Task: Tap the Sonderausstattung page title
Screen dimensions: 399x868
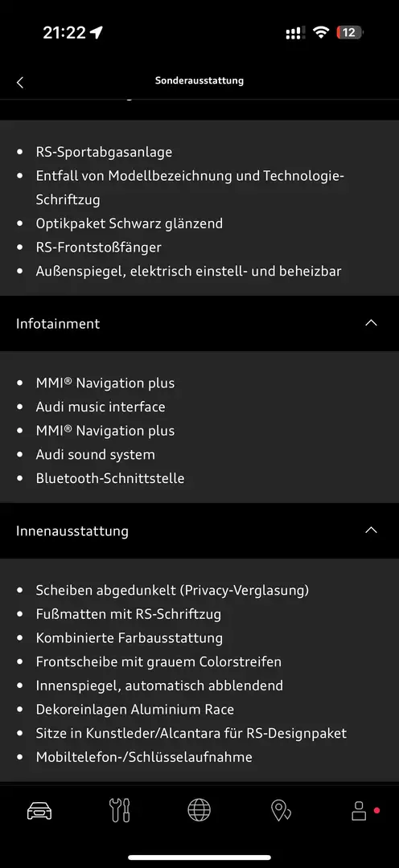Action: click(199, 81)
